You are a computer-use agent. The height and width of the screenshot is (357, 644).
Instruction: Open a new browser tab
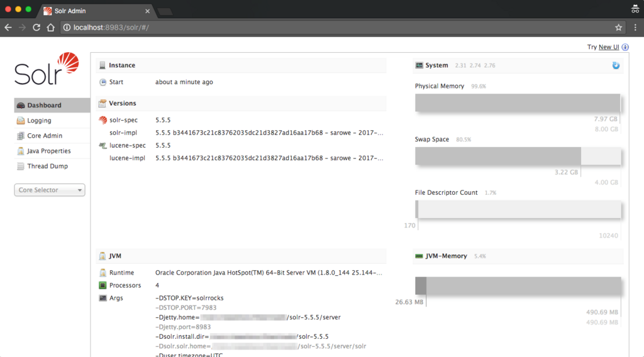[x=165, y=11]
